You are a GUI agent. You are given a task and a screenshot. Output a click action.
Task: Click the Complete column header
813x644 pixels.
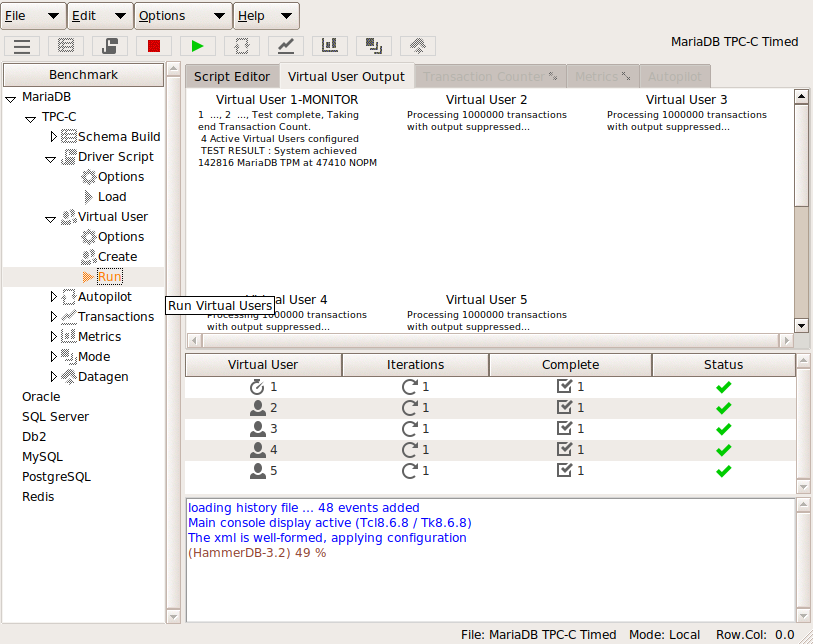coord(570,365)
